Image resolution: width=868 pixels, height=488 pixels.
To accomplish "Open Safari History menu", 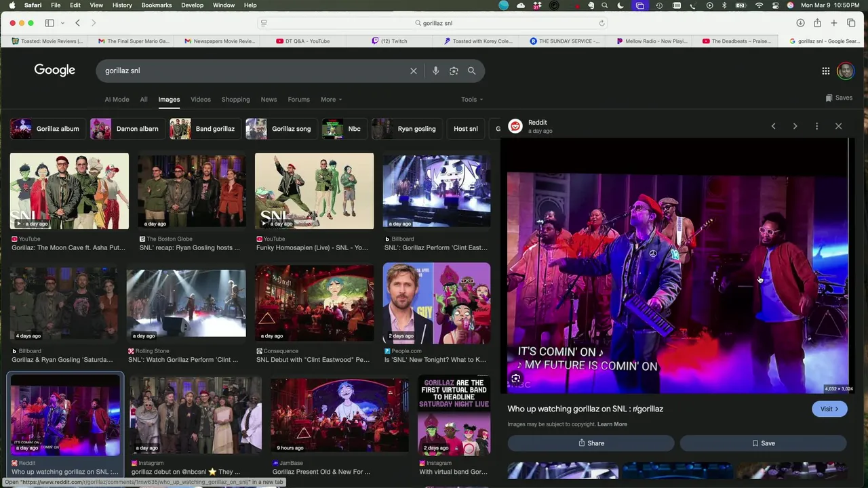I will coord(122,5).
